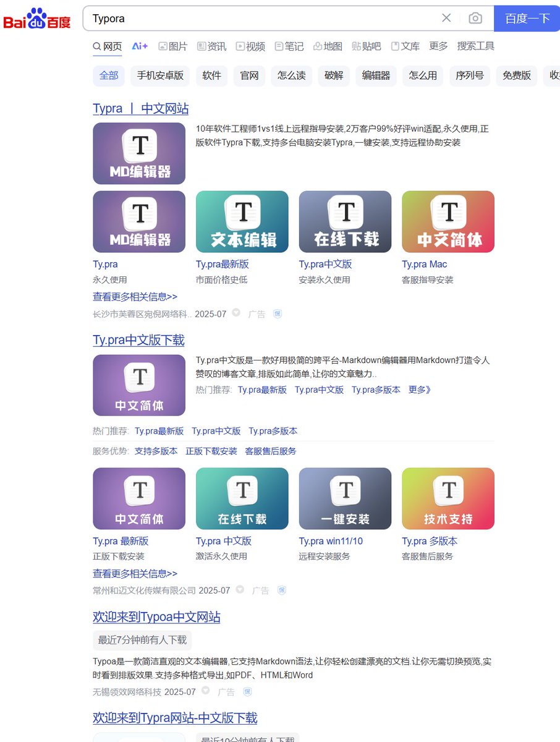The image size is (560, 742).
Task: Open the 客服售后服务 service link
Action: point(271,451)
